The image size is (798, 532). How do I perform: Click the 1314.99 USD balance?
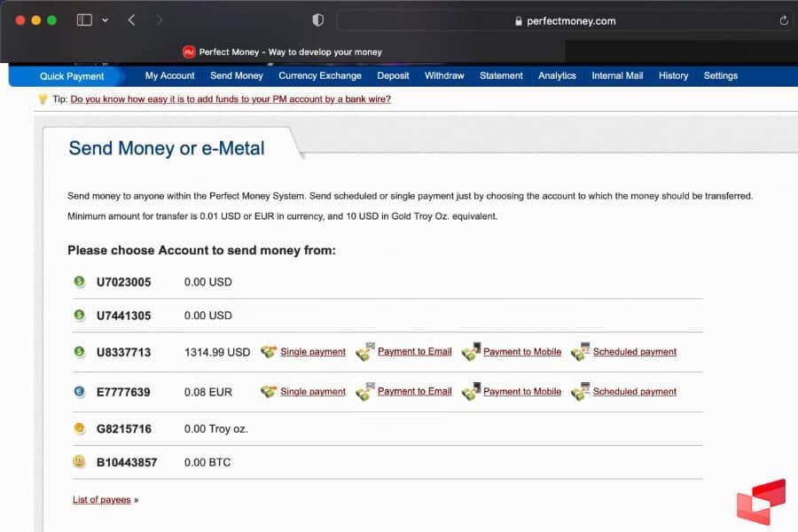pos(217,352)
